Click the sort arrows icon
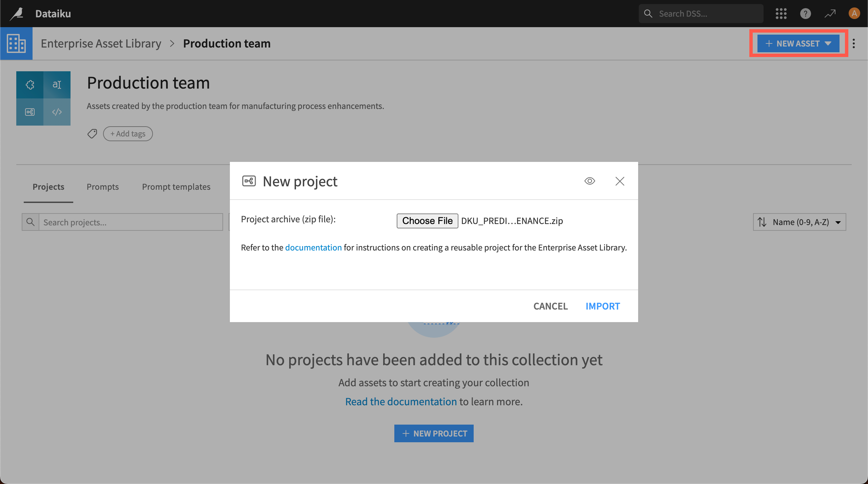 [x=762, y=222]
